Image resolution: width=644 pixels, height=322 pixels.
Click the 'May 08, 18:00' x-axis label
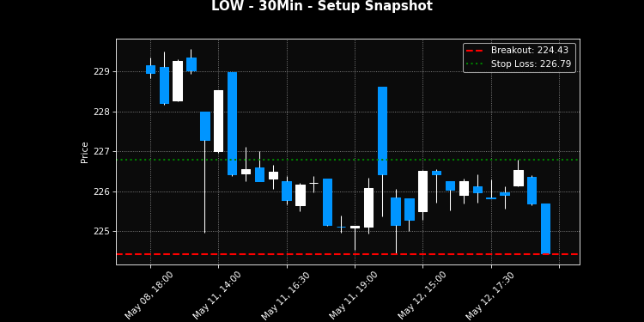pyautogui.click(x=149, y=295)
